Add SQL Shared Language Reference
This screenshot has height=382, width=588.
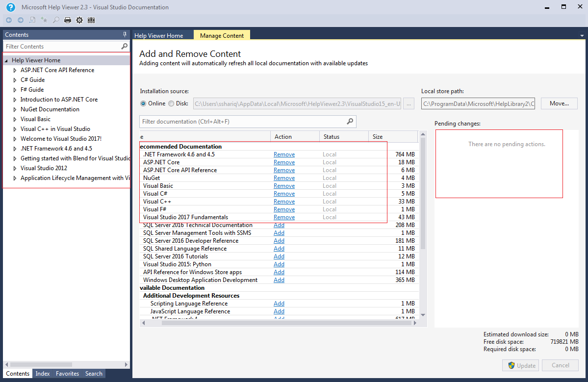coord(279,249)
